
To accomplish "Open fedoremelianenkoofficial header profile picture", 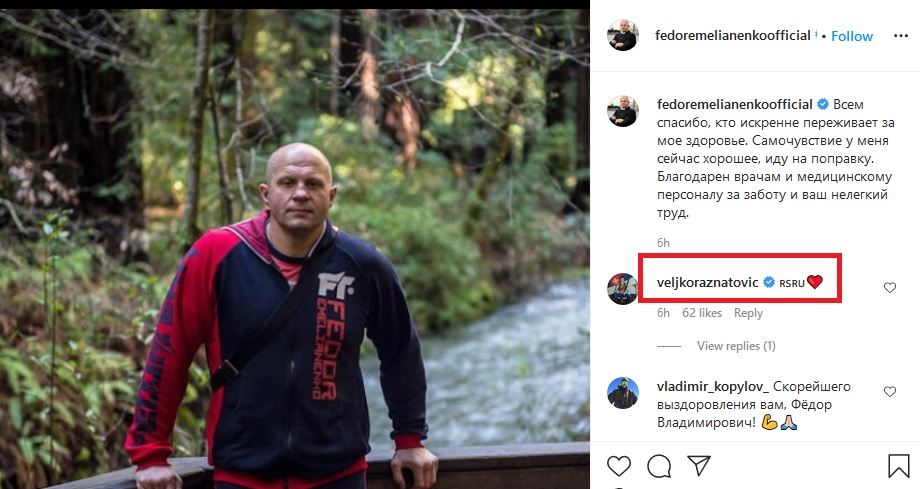I will (x=623, y=35).
